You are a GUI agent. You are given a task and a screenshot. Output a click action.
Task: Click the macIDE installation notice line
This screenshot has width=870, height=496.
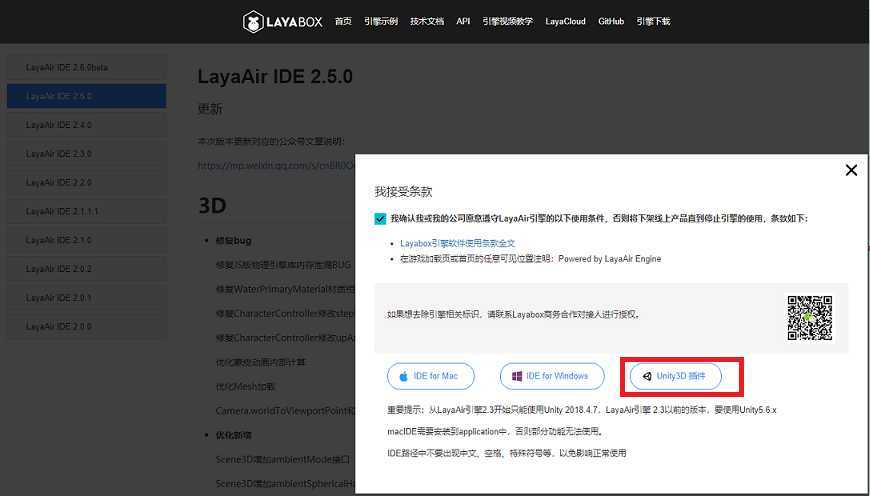pyautogui.click(x=495, y=431)
